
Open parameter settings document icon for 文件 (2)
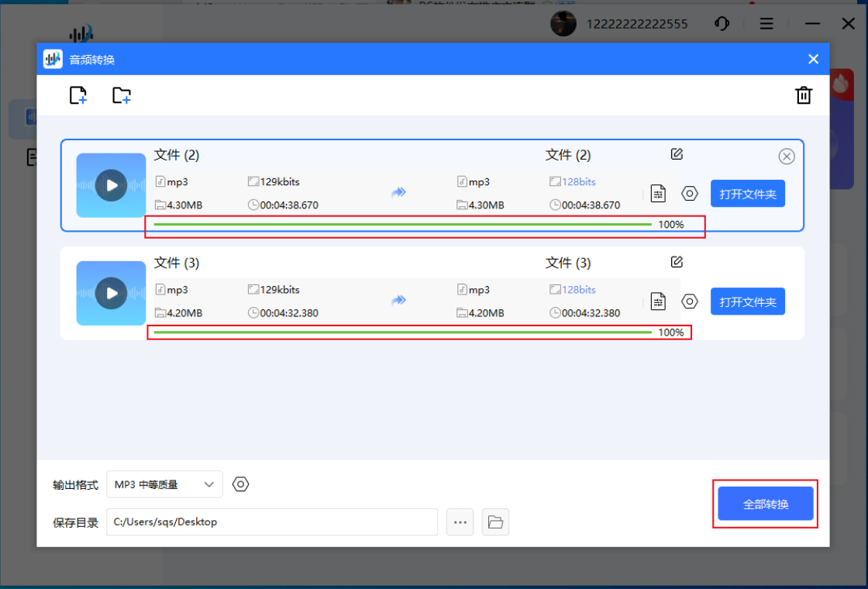(x=658, y=193)
